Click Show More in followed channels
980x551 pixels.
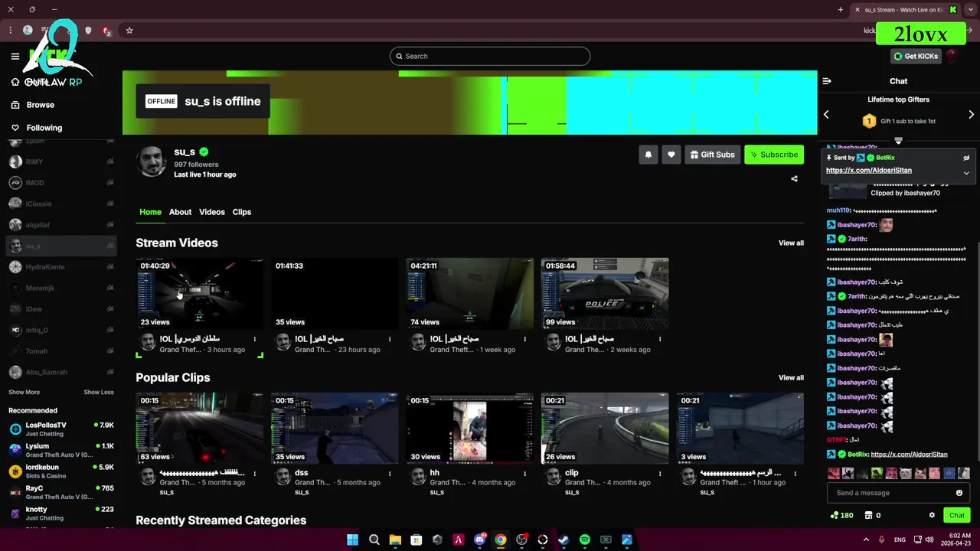pyautogui.click(x=24, y=393)
